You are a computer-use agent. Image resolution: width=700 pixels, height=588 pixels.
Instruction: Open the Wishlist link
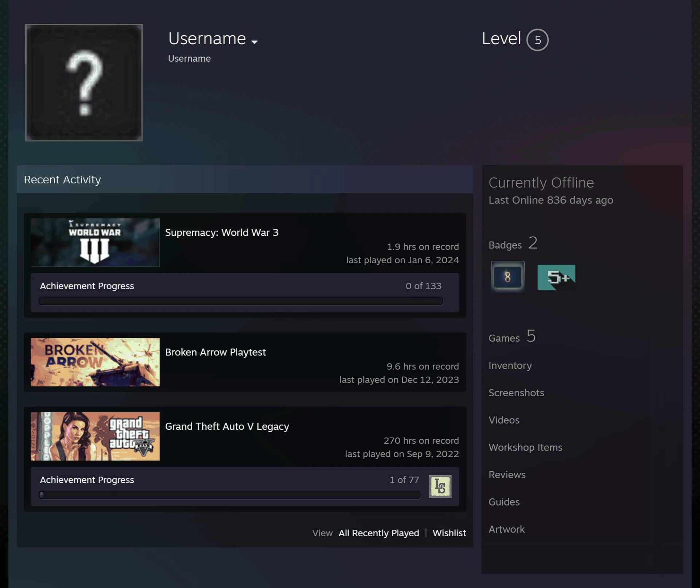click(449, 533)
